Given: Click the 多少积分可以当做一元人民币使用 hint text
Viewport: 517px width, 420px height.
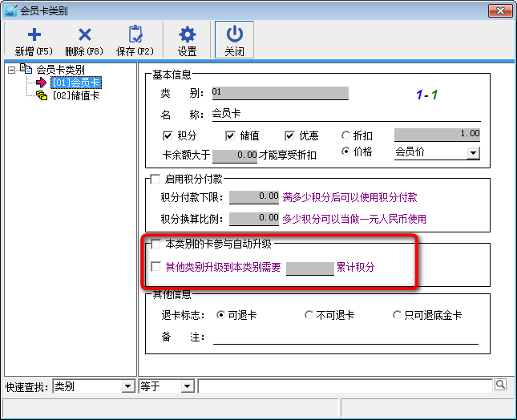Looking at the screenshot, I should pyautogui.click(x=354, y=219).
